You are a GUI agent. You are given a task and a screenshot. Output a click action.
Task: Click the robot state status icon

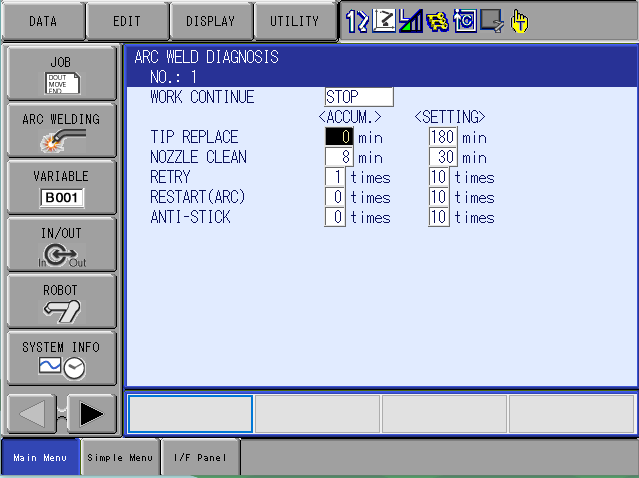point(492,21)
